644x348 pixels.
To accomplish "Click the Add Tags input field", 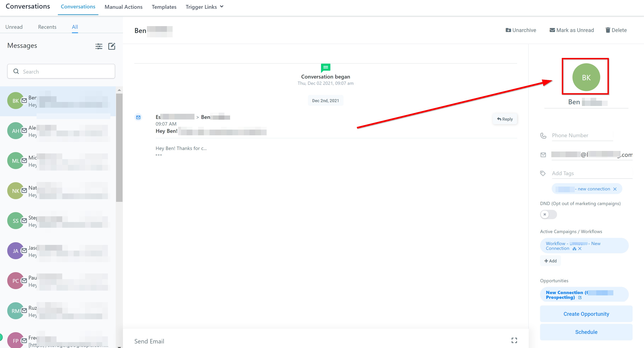I will (592, 173).
